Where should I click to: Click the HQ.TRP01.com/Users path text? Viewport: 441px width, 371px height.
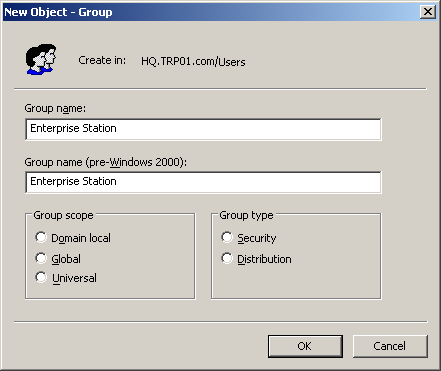coord(193,62)
